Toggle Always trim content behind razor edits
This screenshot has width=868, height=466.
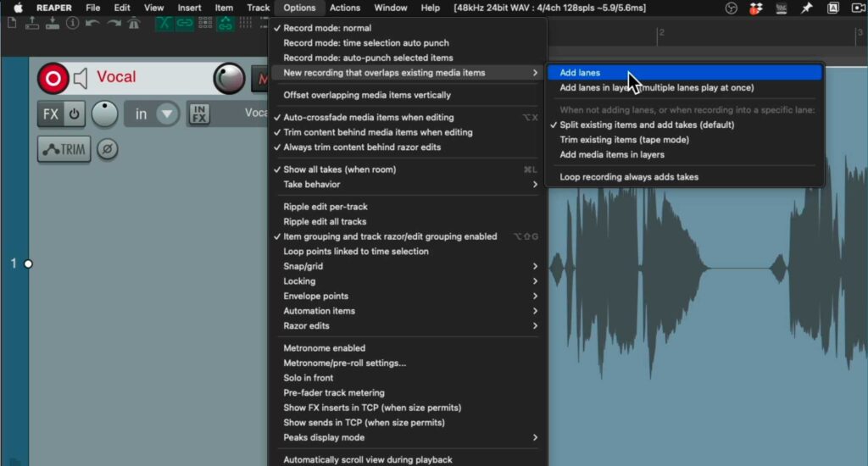pos(408,147)
